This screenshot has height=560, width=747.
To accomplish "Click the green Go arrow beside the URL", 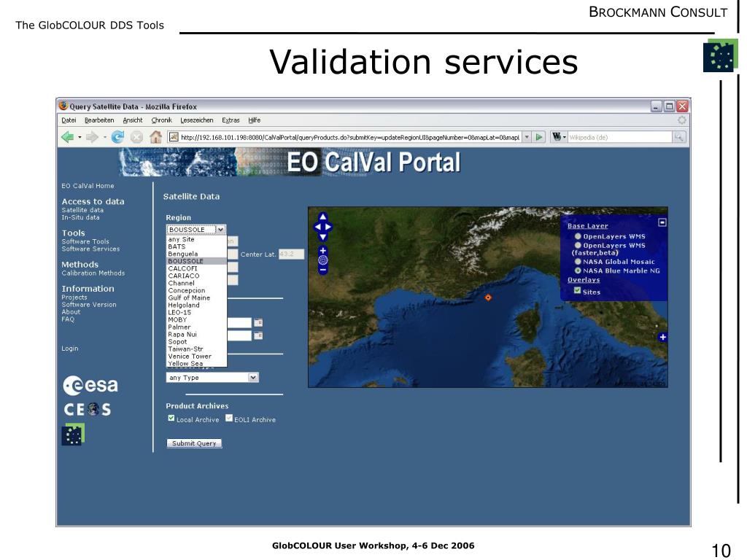I will click(x=539, y=137).
